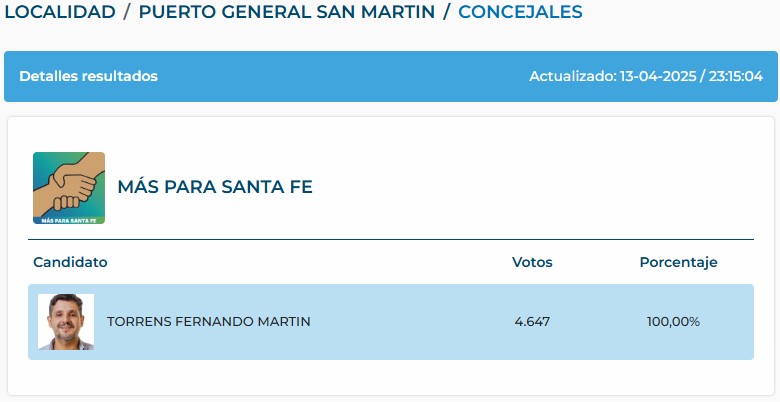Select the highlighted candidate result row
The image size is (780, 402).
pos(390,322)
